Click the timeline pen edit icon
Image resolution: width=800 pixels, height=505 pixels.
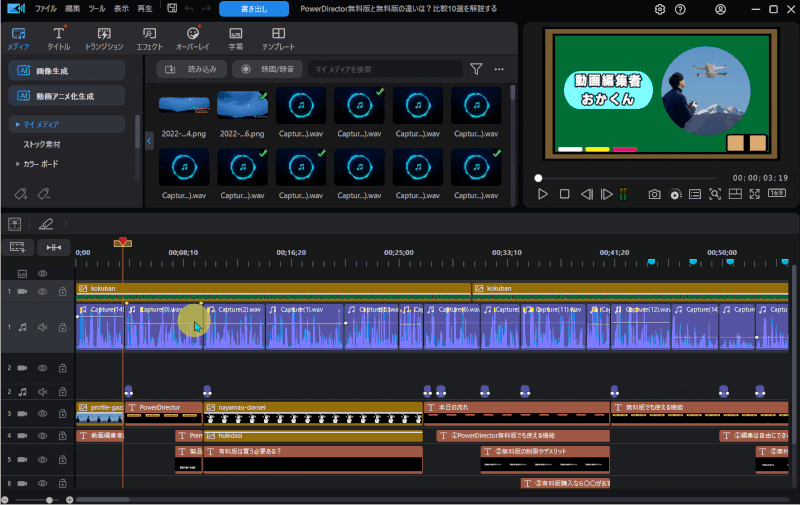click(x=46, y=224)
